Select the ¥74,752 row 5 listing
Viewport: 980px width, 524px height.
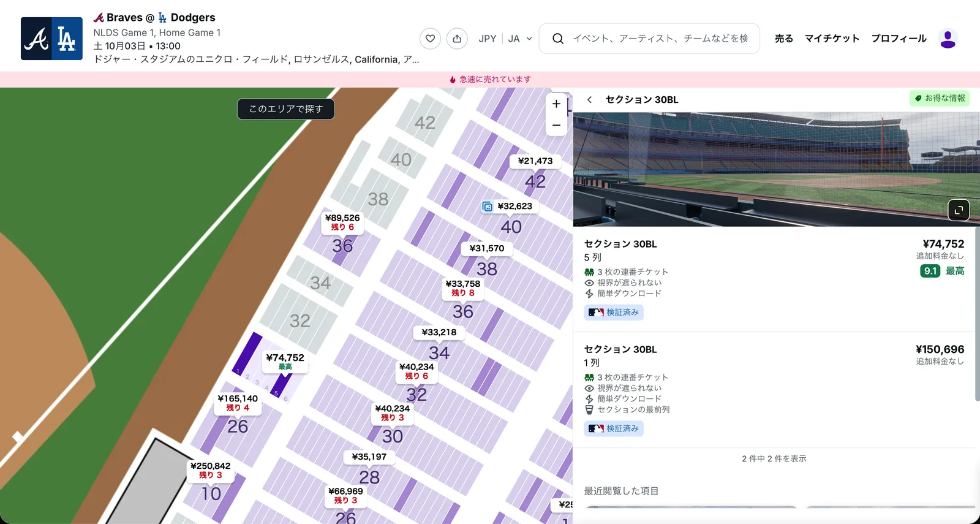[x=774, y=279]
